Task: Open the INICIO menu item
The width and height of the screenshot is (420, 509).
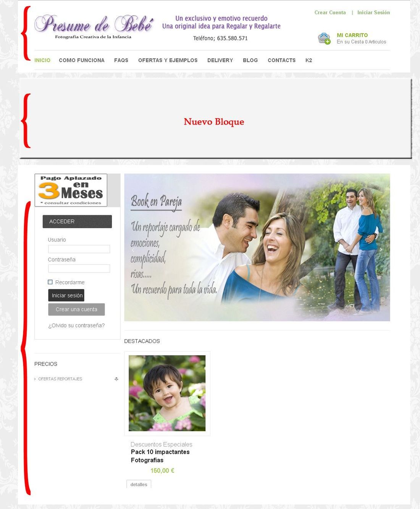Action: (42, 60)
